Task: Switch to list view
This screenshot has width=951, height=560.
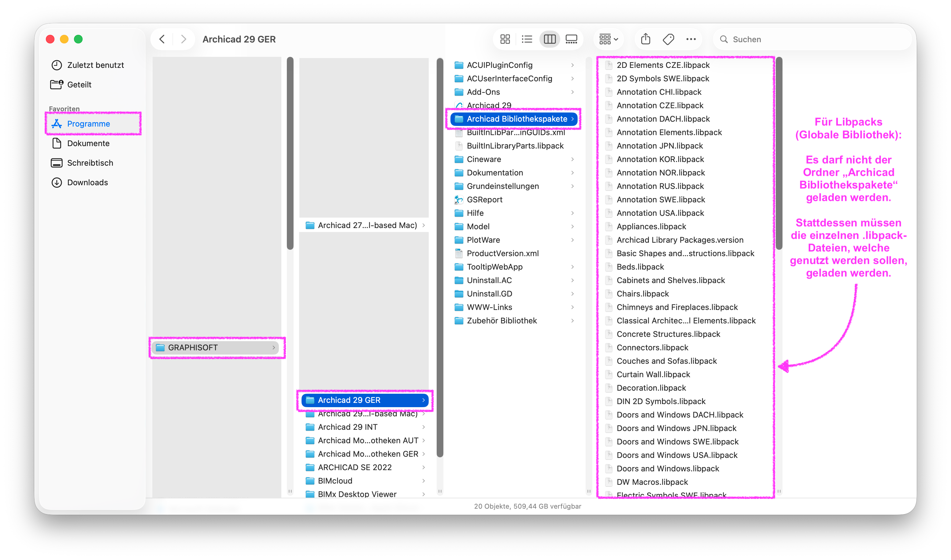Action: click(527, 39)
